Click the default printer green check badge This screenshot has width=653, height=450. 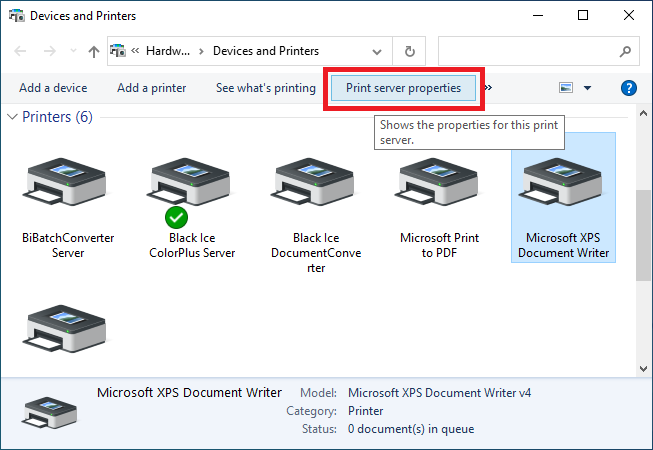tap(176, 217)
